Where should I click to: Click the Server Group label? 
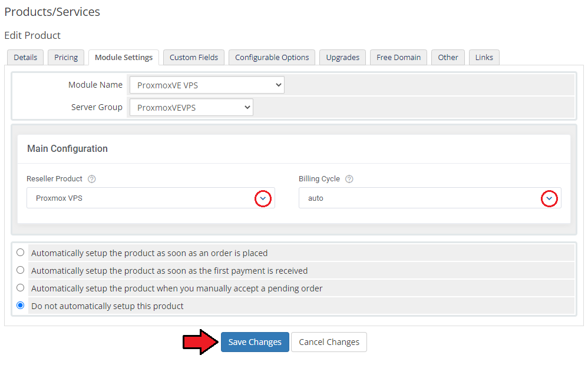(x=97, y=108)
